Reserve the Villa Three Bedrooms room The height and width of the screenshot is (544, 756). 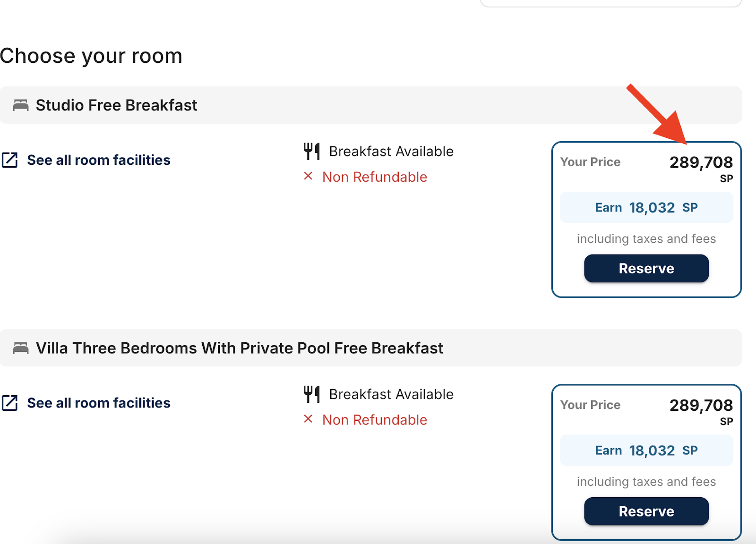click(646, 511)
